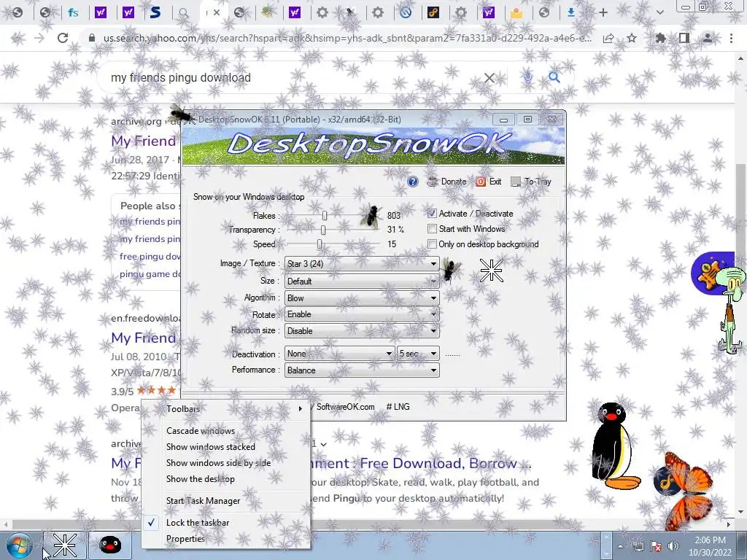Image resolution: width=747 pixels, height=560 pixels.
Task: Click the Pingu penguin desktop character
Action: (617, 446)
